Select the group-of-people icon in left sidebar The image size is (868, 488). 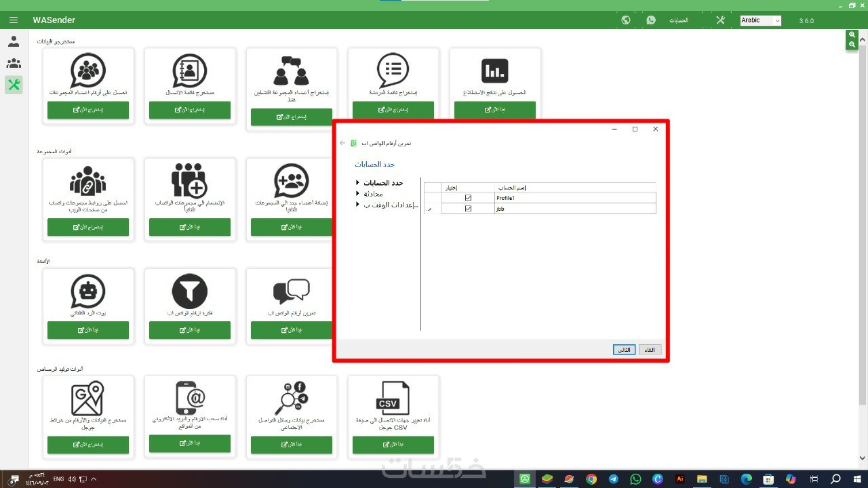[x=14, y=63]
